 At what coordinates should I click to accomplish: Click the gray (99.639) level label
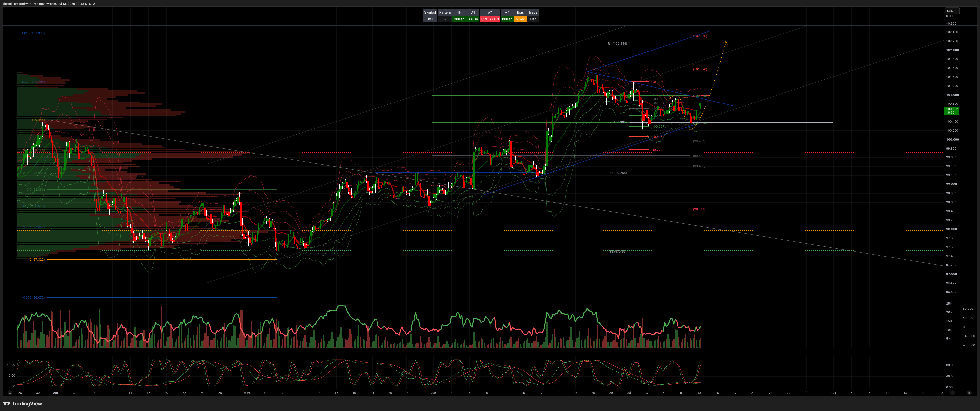(x=699, y=156)
